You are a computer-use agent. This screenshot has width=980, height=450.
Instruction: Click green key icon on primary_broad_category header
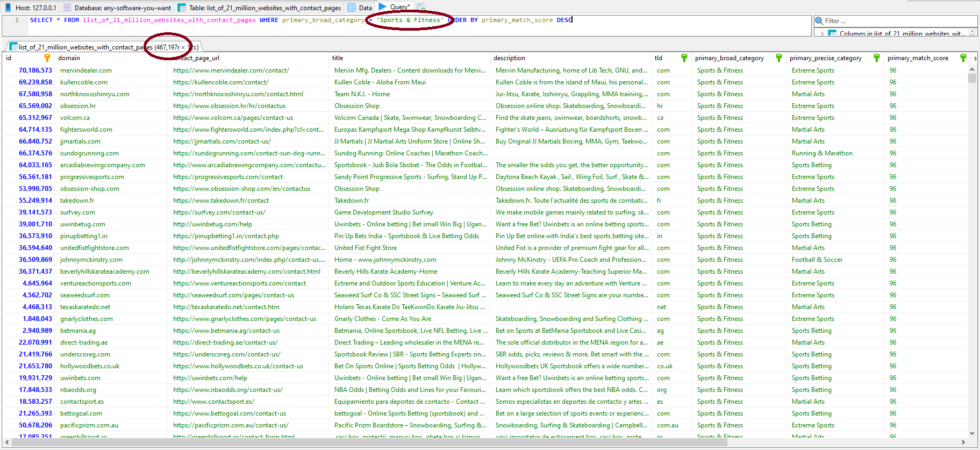pos(778,58)
